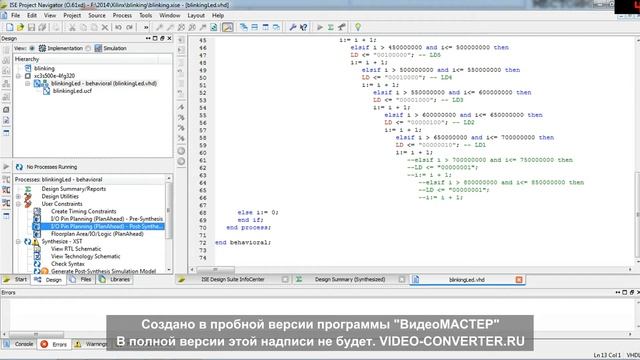Switch to the Libraries panel tab
This screenshot has width=640, height=360.
point(115,280)
